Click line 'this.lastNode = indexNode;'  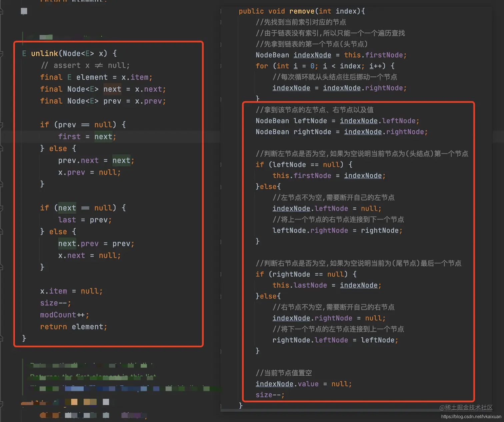tap(327, 285)
